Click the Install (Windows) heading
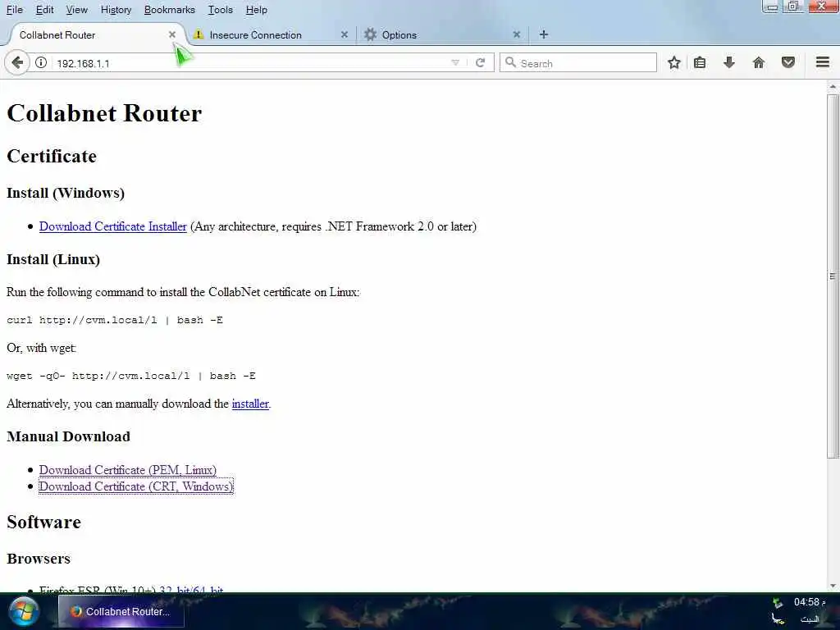 66,193
